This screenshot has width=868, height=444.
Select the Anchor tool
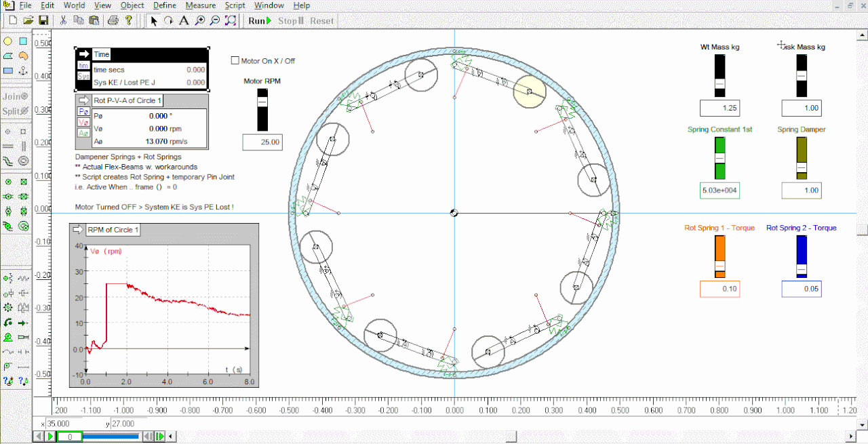[x=23, y=70]
